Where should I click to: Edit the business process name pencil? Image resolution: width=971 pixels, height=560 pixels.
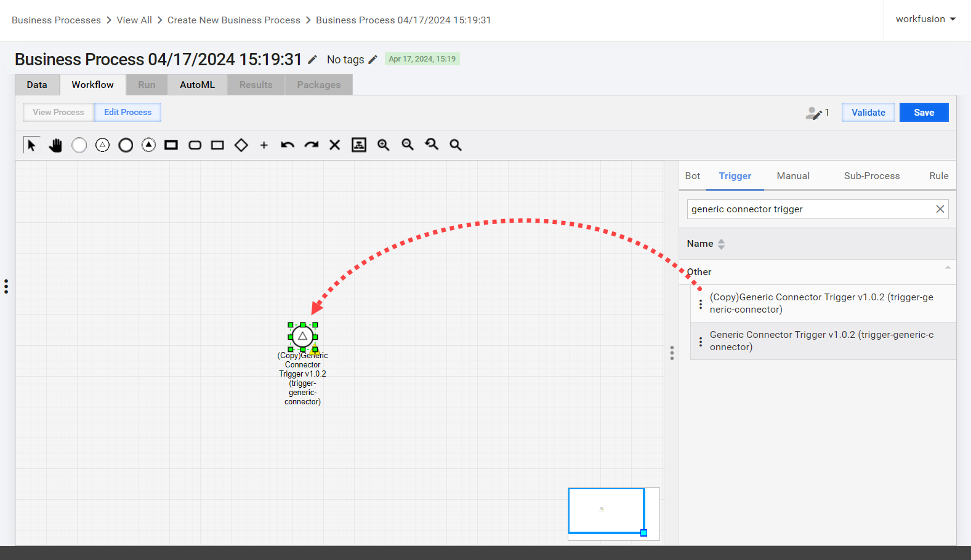point(313,60)
